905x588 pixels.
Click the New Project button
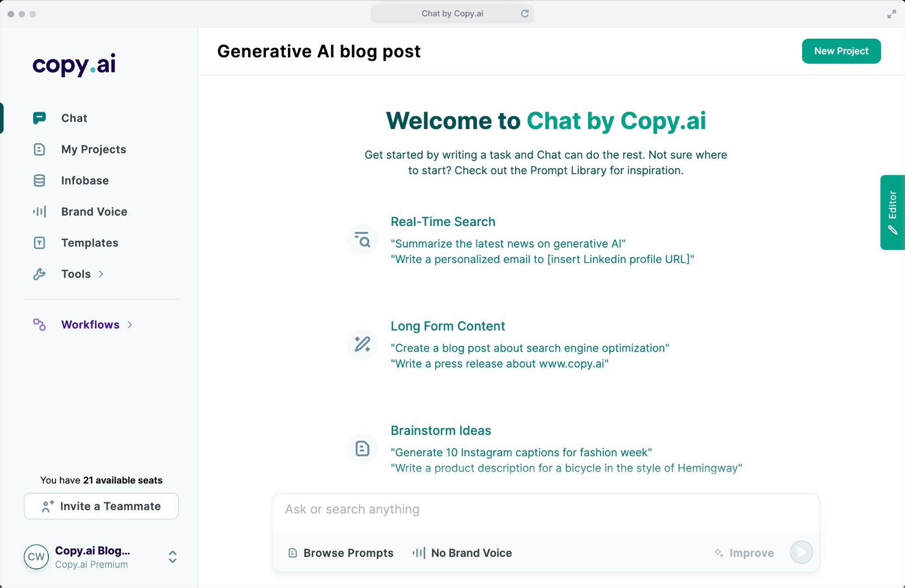click(841, 51)
